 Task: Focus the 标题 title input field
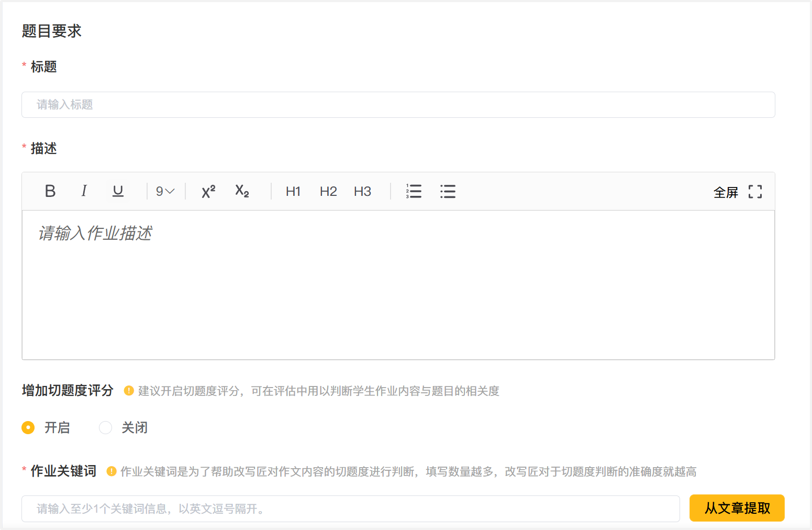coord(398,105)
